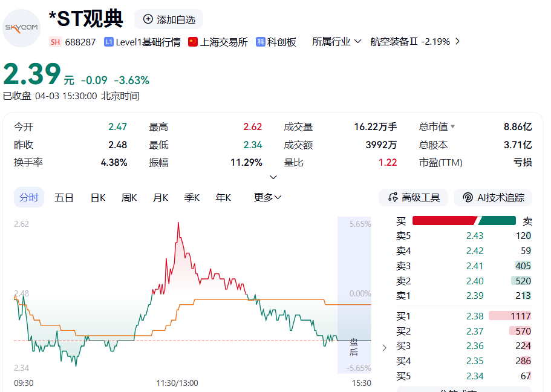The width and height of the screenshot is (551, 392).
Task: Toggle the 总市值 dropdown triangle
Action: tap(452, 127)
